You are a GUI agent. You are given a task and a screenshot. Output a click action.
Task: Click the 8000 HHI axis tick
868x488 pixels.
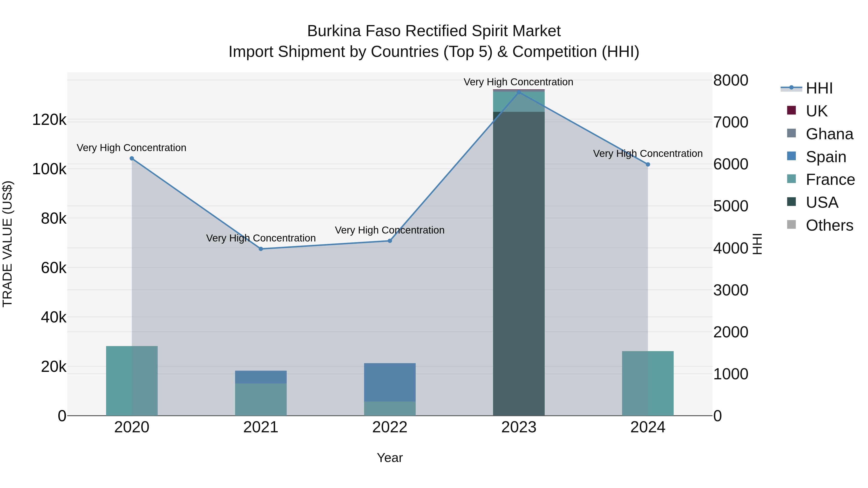coord(731,80)
